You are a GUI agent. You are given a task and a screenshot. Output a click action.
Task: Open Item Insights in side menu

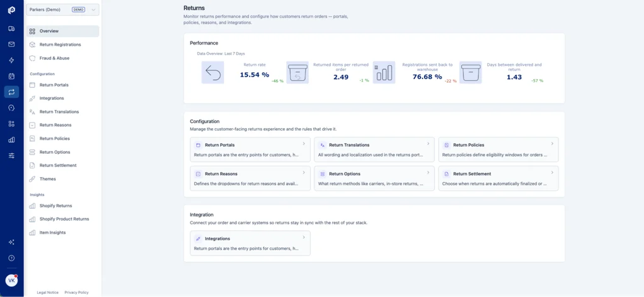[x=62, y=232]
